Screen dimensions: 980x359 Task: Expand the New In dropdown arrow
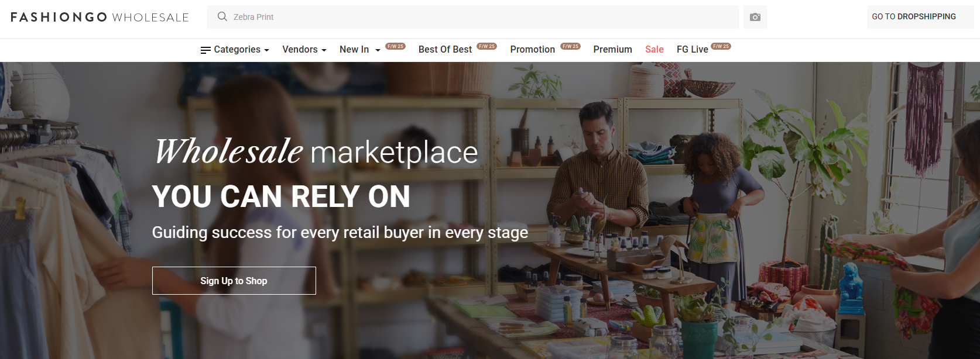click(378, 50)
